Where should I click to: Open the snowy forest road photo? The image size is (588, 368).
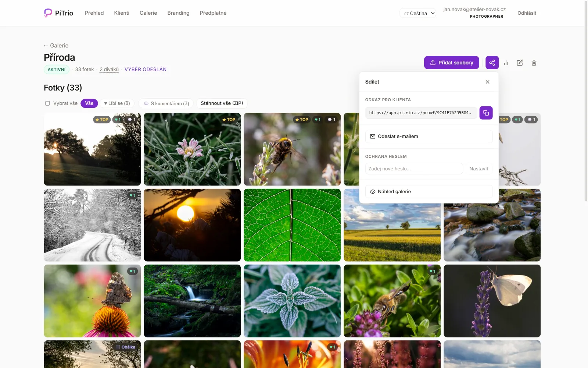92,225
